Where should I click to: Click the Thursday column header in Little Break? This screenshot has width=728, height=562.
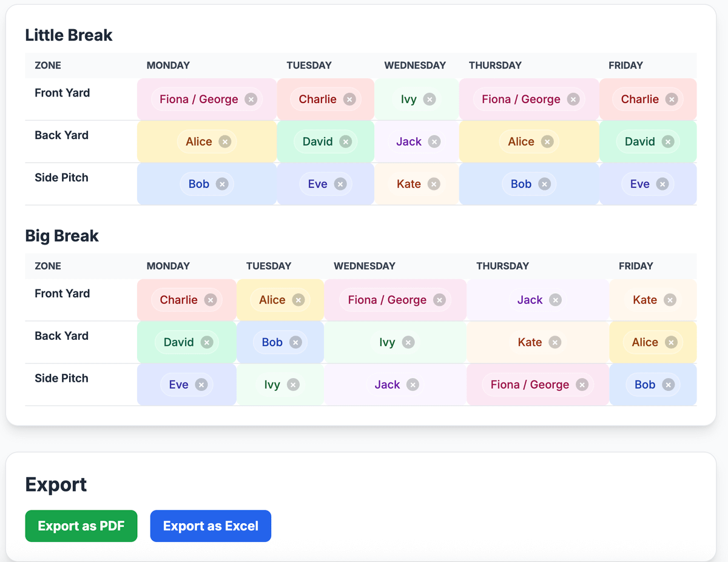click(x=495, y=66)
